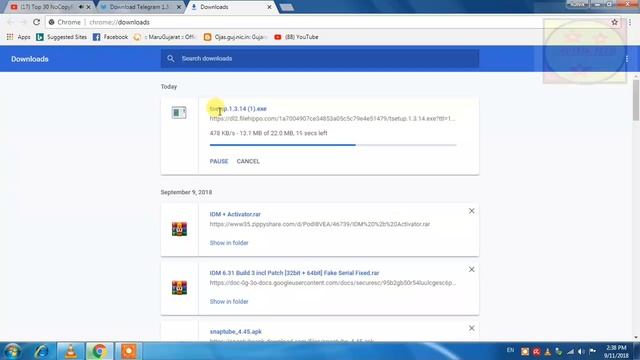Open VLC media player from the taskbar

click(x=71, y=351)
